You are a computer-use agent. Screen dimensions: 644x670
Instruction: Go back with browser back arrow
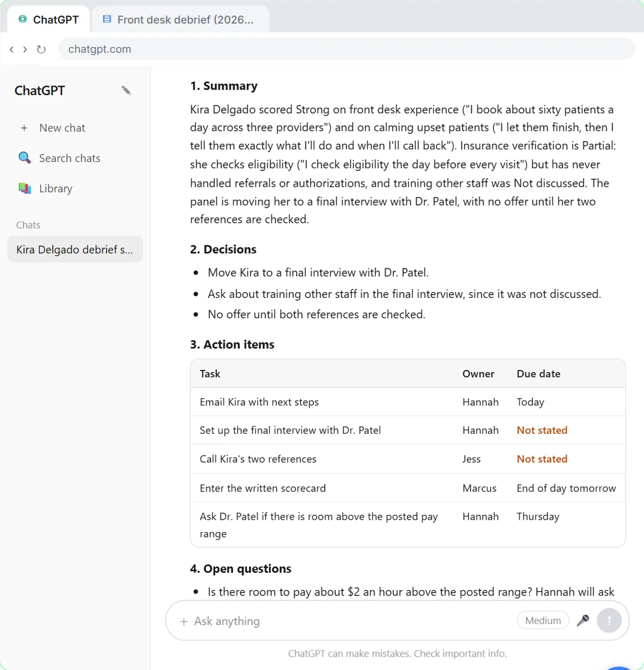click(x=11, y=49)
